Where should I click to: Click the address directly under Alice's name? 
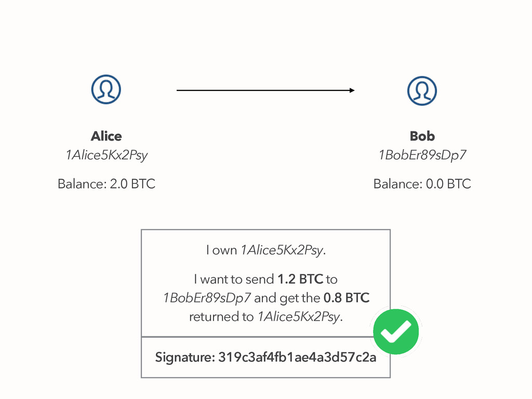pos(106,155)
